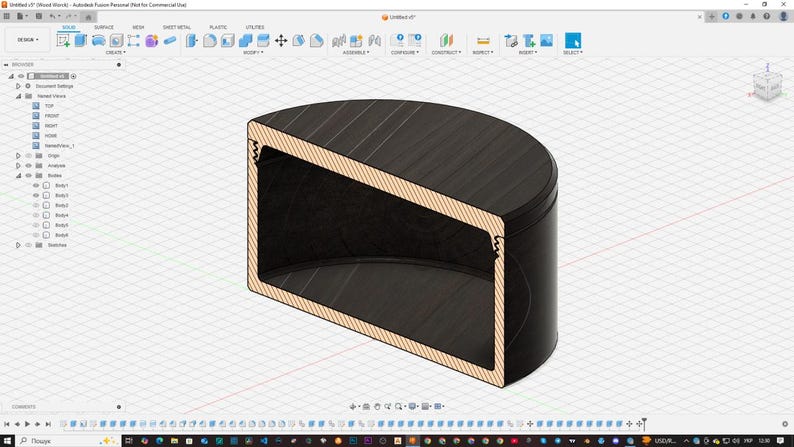Select the Fillet tool
Viewport: 794px width, 447px height.
click(210, 40)
